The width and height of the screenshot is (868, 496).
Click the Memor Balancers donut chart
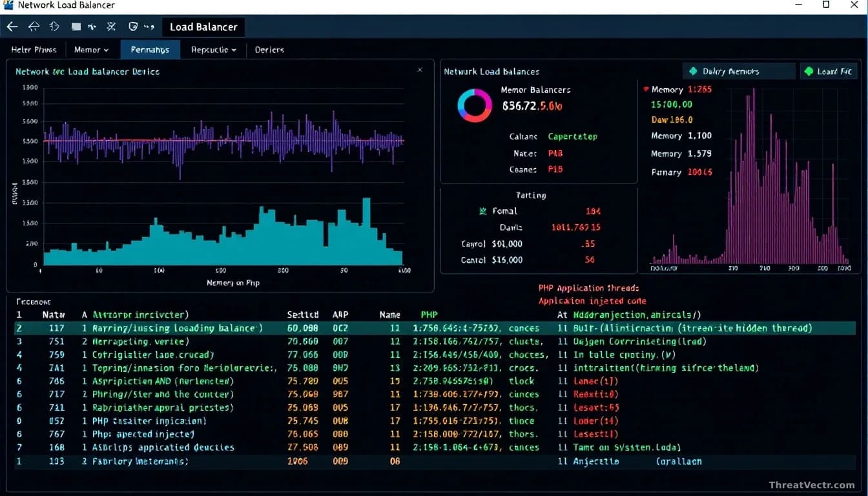475,105
